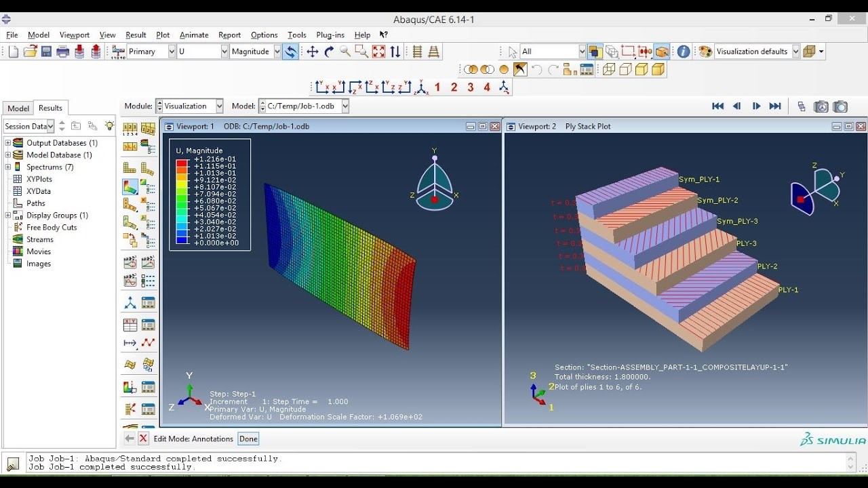
Task: Toggle the field output synchronize arrows button
Action: point(290,52)
